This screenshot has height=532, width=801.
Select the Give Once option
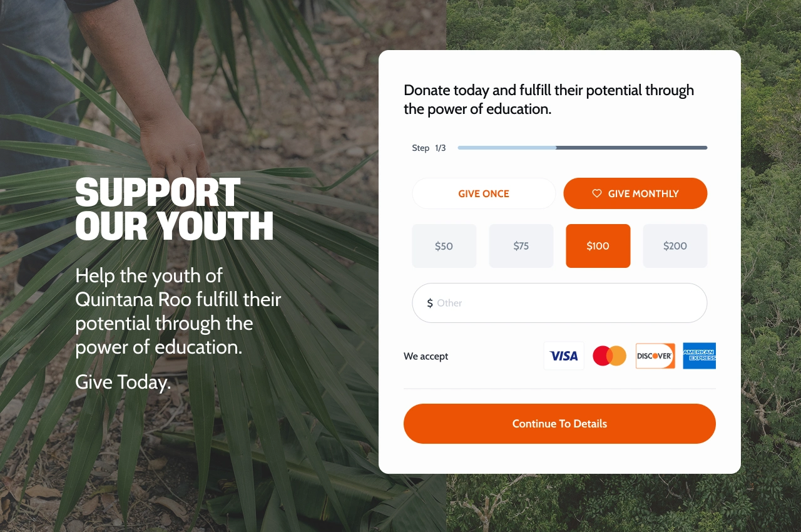click(484, 193)
